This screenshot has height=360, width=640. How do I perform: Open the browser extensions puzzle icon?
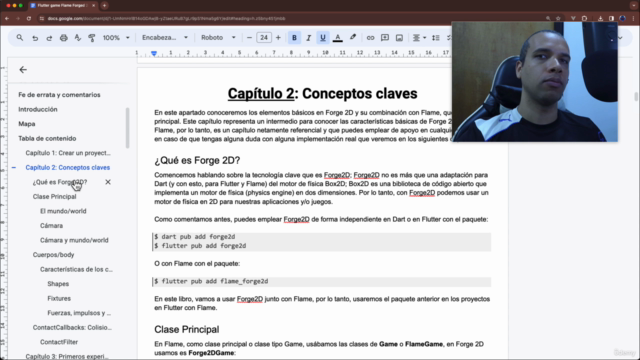[x=584, y=18]
